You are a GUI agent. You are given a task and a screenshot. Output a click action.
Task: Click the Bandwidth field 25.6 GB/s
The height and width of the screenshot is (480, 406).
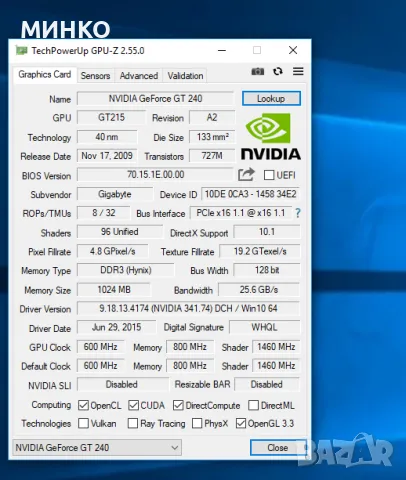coord(259,289)
